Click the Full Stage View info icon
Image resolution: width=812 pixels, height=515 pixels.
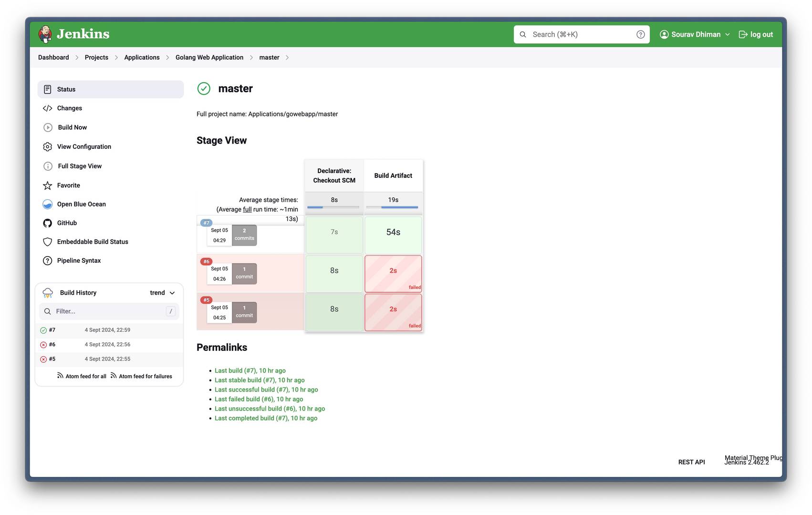pyautogui.click(x=48, y=166)
